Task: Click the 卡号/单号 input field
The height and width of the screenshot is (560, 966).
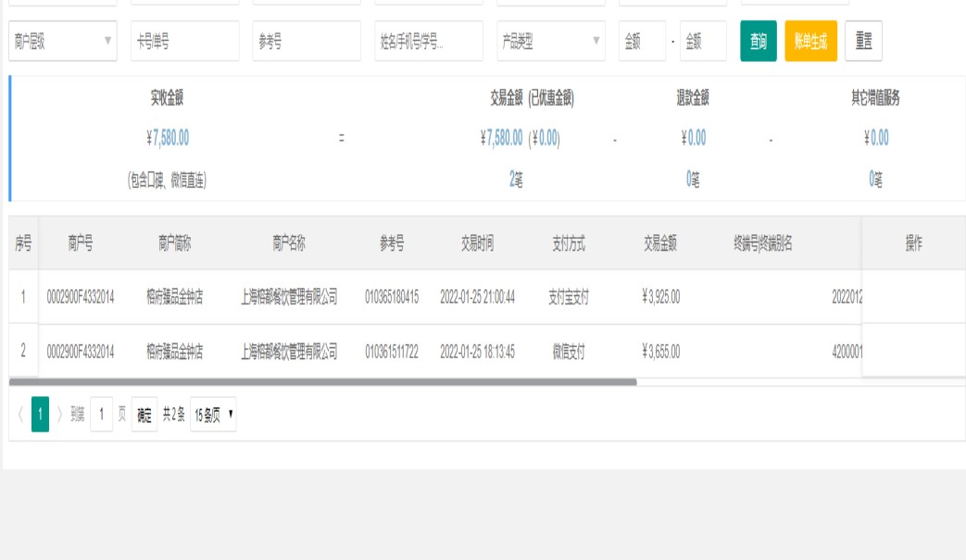Action: (184, 42)
